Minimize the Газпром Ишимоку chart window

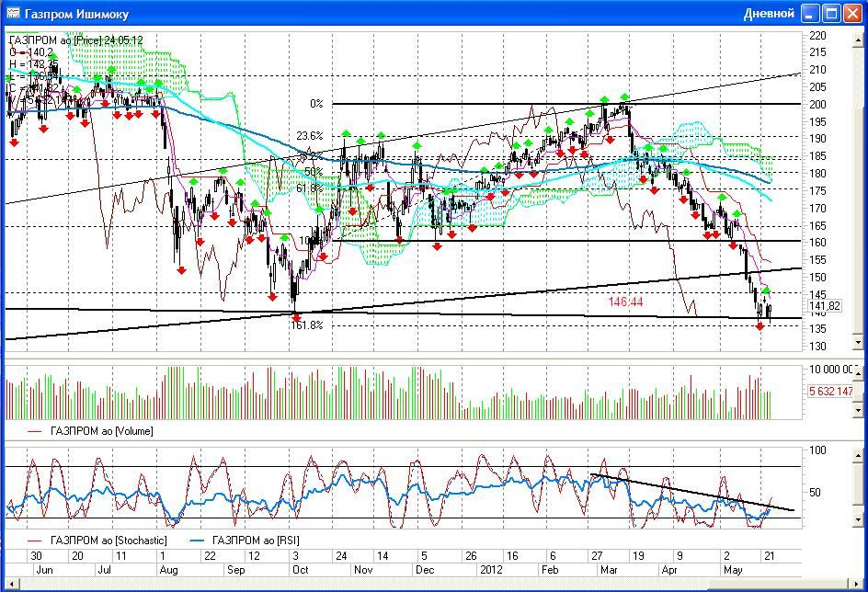click(810, 13)
